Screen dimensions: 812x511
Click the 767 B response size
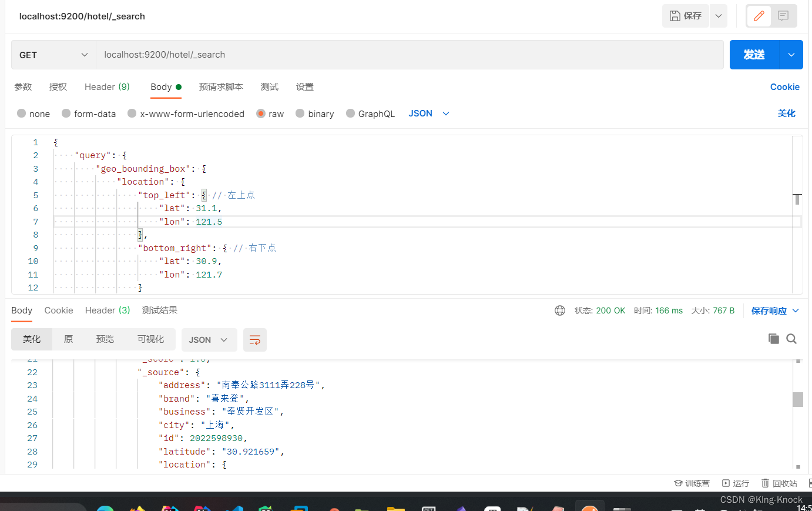coord(724,310)
